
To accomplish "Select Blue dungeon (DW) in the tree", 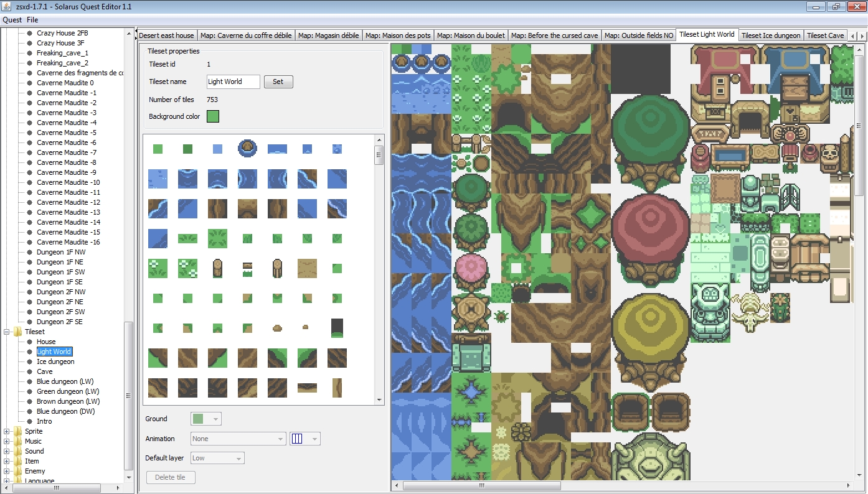I will coord(66,411).
